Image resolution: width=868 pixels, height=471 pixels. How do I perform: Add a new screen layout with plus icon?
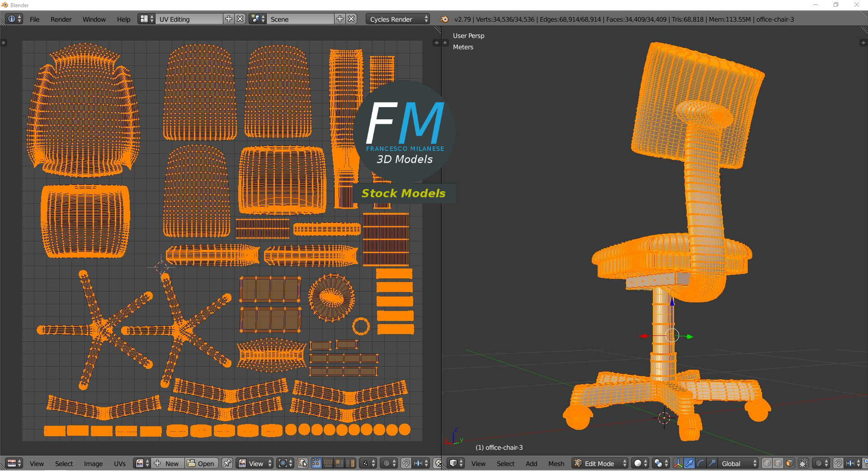(x=229, y=19)
